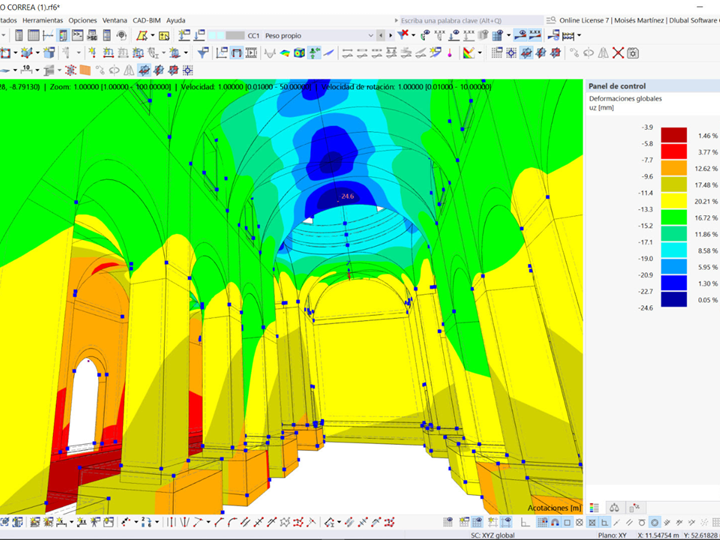Click the target crosshair grid icon in third row

coord(187,70)
